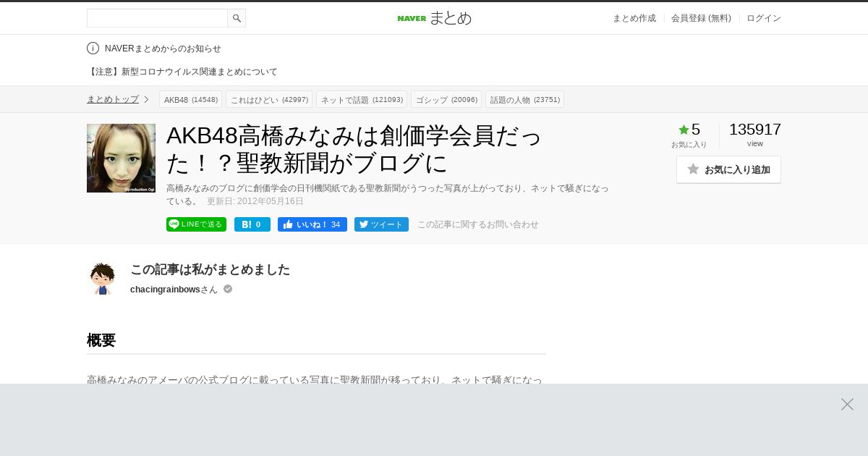Close the bottom banner ad
The image size is (868, 456).
pos(847,404)
